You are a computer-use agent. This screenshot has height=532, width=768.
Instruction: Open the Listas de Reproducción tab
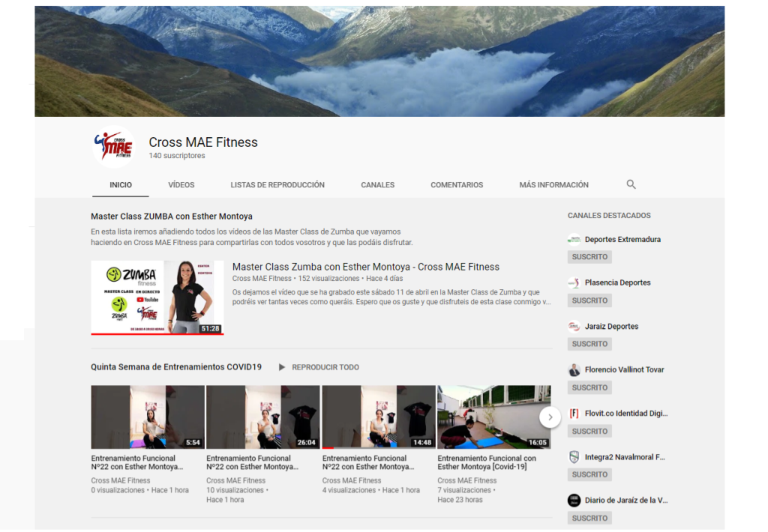pos(277,185)
